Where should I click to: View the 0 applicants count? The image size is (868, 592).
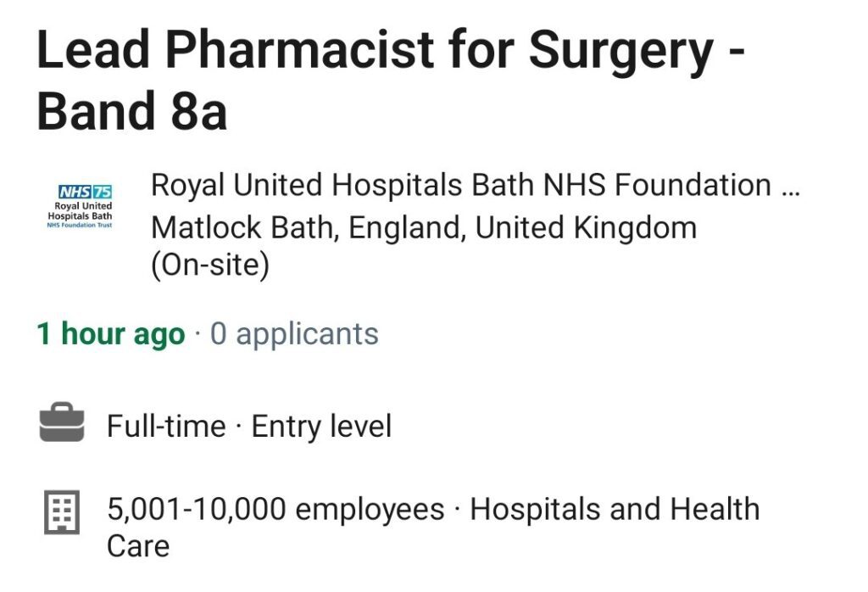pos(294,334)
